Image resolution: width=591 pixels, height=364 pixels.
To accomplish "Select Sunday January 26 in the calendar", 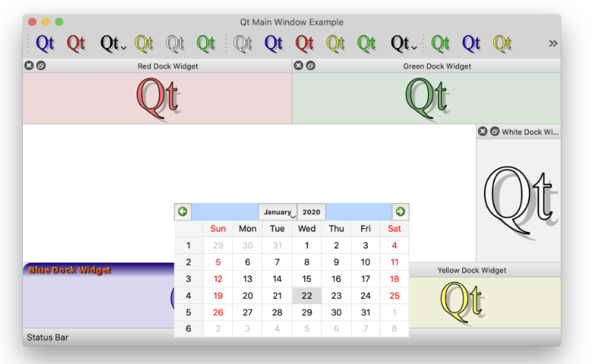I will [218, 312].
